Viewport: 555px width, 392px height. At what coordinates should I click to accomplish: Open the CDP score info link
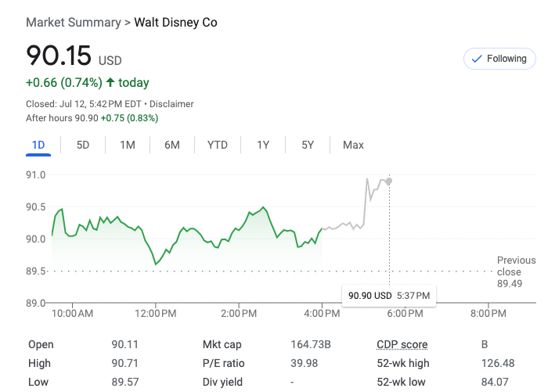click(402, 344)
